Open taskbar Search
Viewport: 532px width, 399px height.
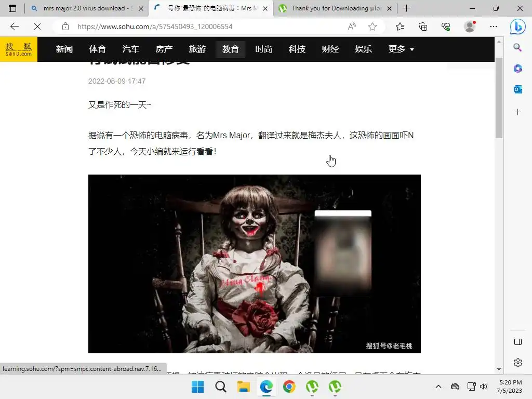click(220, 387)
